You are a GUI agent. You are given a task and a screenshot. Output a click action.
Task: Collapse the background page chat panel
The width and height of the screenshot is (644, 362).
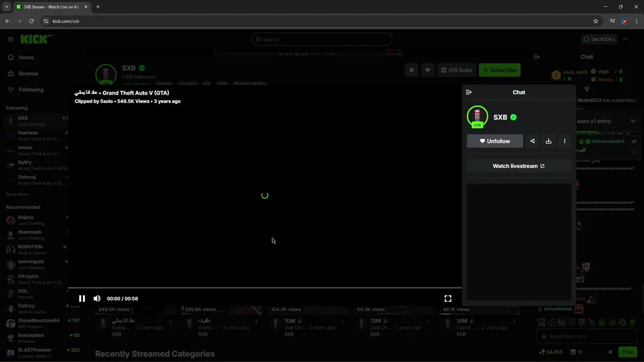[x=536, y=57]
